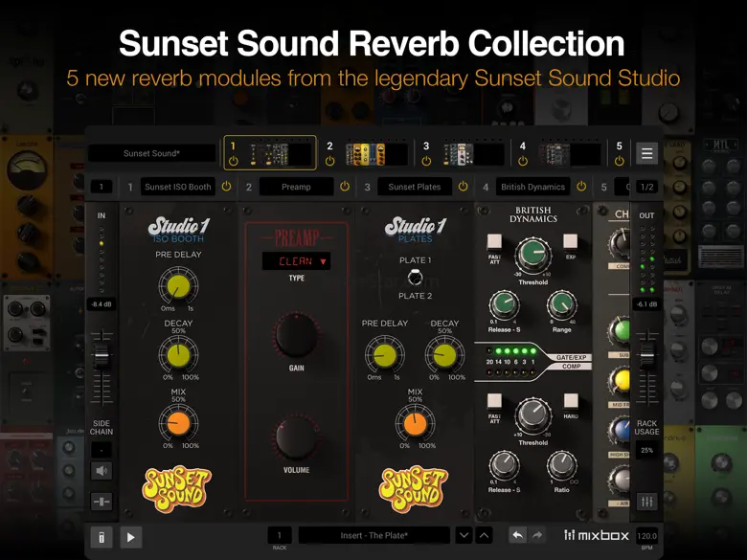Screen dimensions: 747x560
Task: Open the mixer sliders icon under Rack Usage
Action: 646,501
